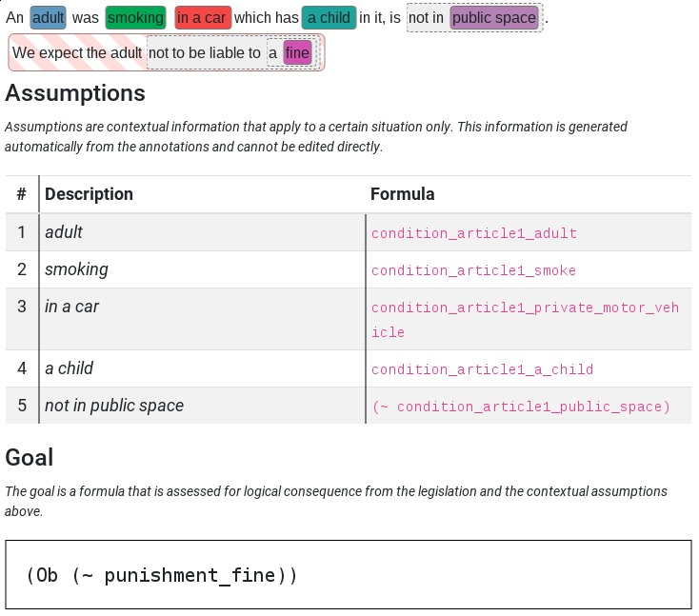This screenshot has height=616, width=699.
Task: Select the condition_article1_adult formula in row 1
Action: [x=474, y=233]
